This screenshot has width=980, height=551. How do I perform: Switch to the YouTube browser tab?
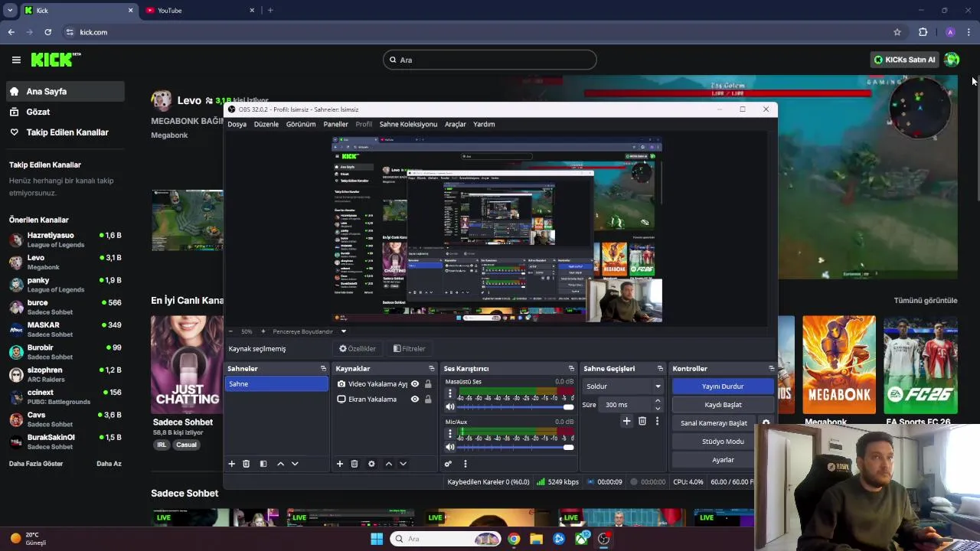[x=201, y=11]
